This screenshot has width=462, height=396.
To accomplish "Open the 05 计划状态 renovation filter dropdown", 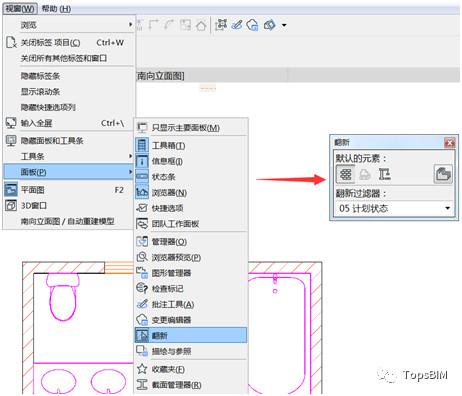I will coord(395,208).
